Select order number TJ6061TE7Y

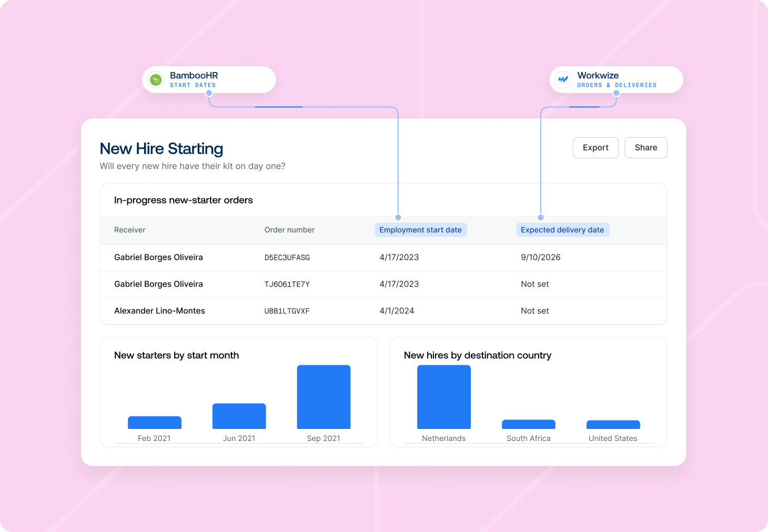point(287,284)
